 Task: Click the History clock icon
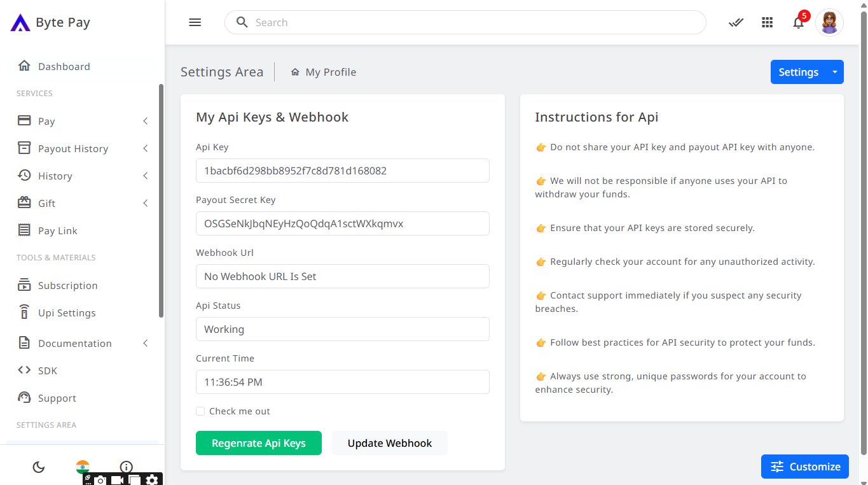(24, 175)
